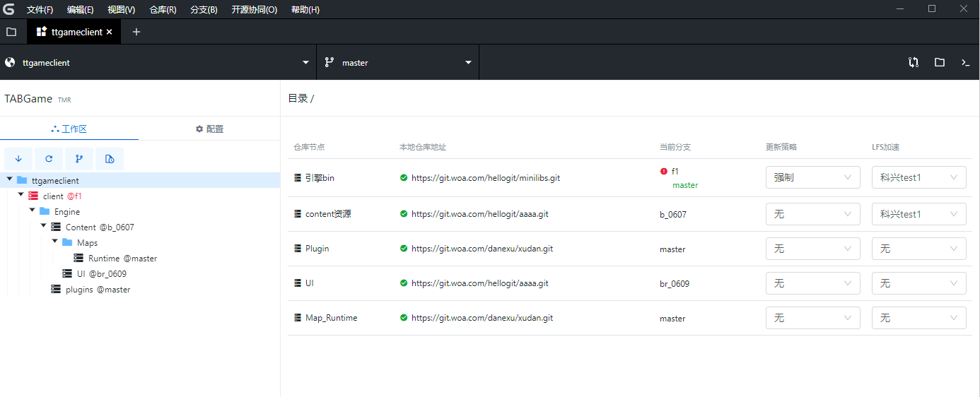
Task: Switch to the 配置 tab
Action: [209, 129]
